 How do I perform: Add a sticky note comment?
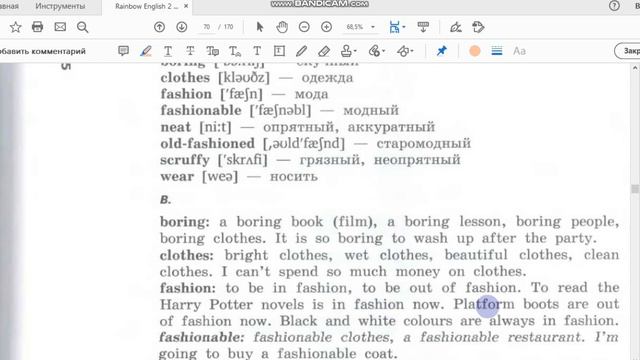coord(123,51)
